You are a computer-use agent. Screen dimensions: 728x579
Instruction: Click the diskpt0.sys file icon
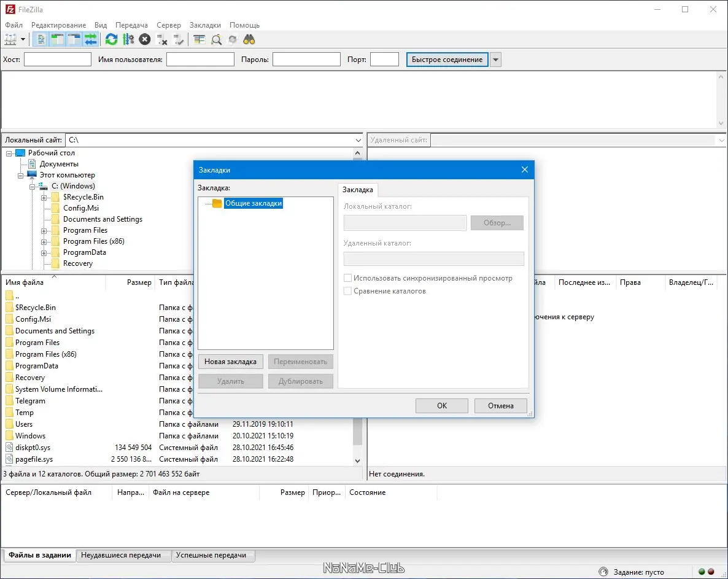tap(9, 447)
